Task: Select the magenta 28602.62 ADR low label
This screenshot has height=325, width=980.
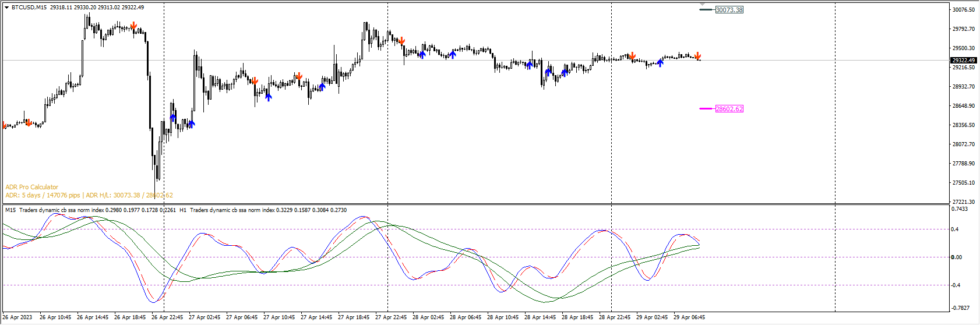Action: click(x=729, y=109)
